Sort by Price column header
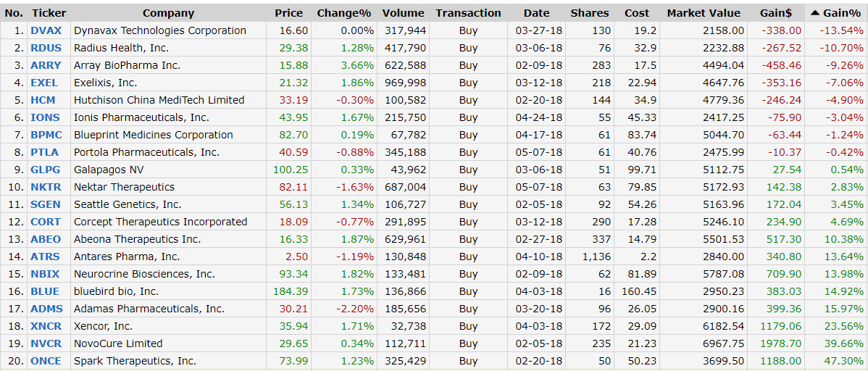This screenshot has width=868, height=371. pyautogui.click(x=288, y=13)
